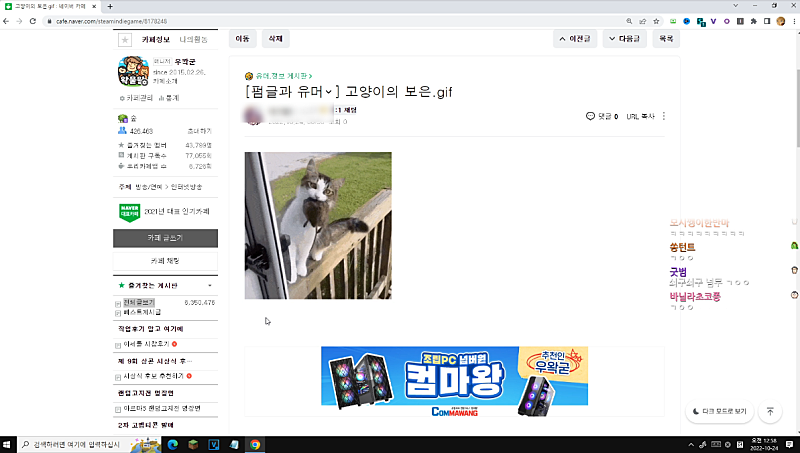The width and height of the screenshot is (800, 453).
Task: Switch to the 나의활동 tab
Action: [193, 39]
